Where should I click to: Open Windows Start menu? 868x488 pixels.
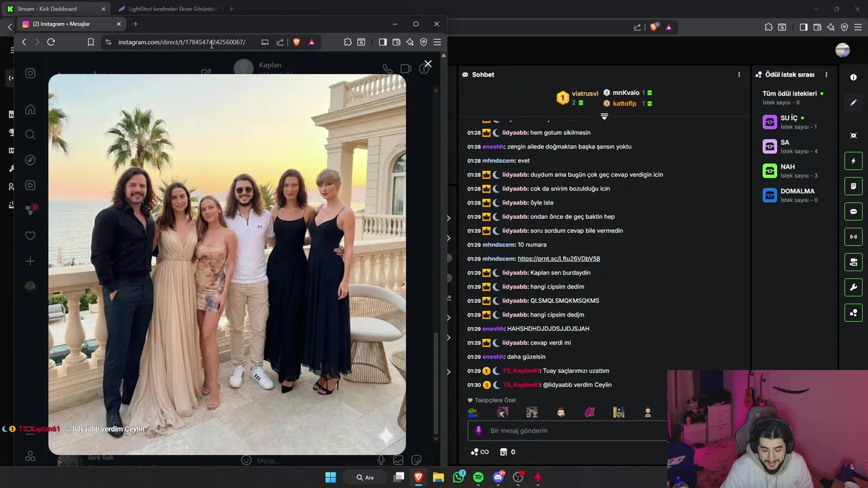330,477
